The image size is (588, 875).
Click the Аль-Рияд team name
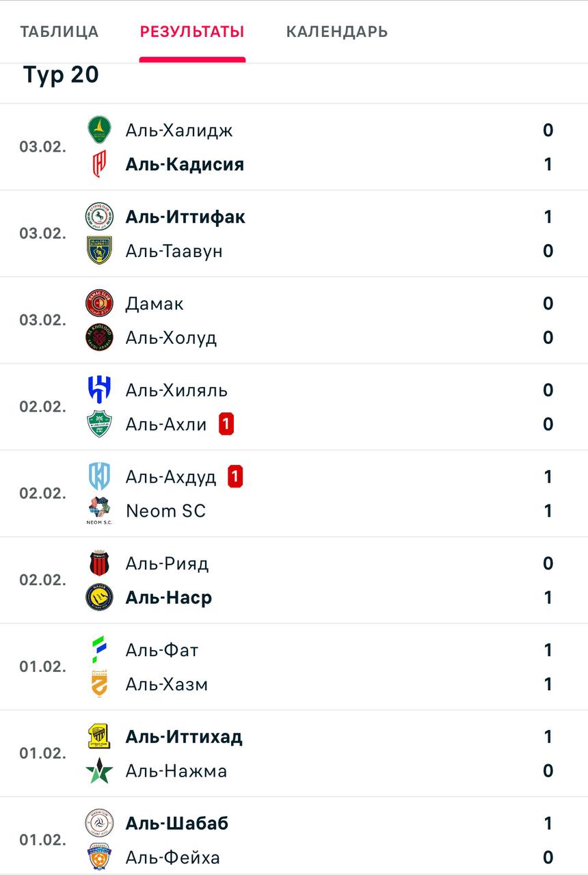pyautogui.click(x=167, y=563)
